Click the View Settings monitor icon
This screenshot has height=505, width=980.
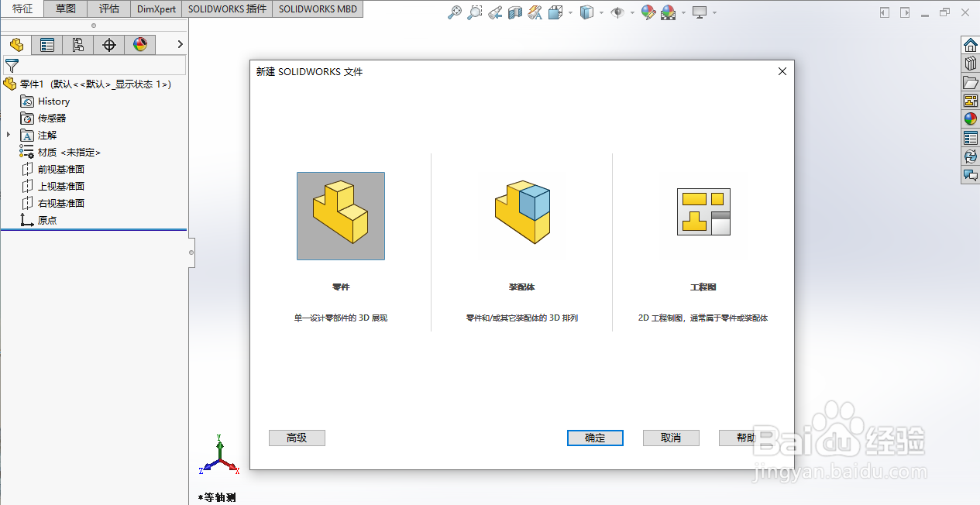point(700,12)
